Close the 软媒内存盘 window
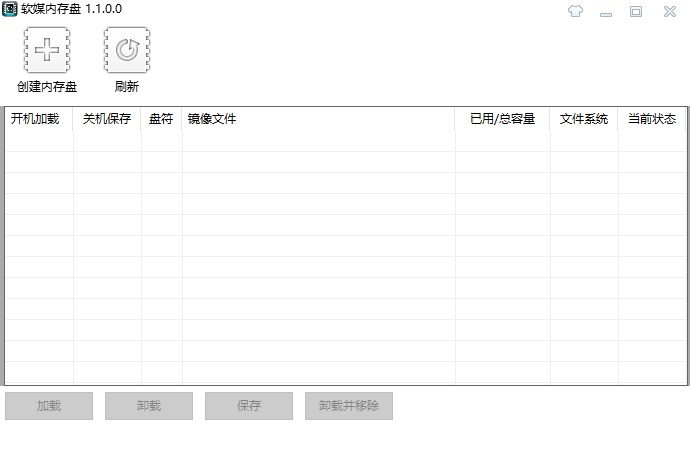 (666, 11)
